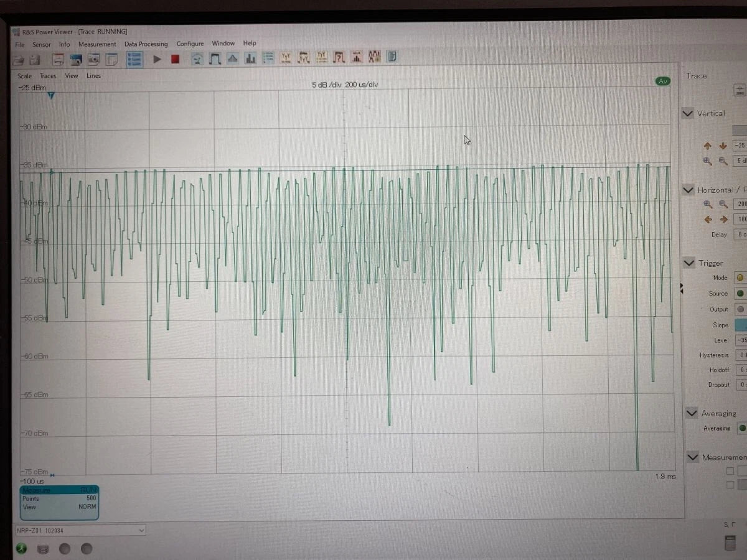Image resolution: width=747 pixels, height=560 pixels.
Task: Open the calculator icon at bottom right
Action: tap(730, 543)
